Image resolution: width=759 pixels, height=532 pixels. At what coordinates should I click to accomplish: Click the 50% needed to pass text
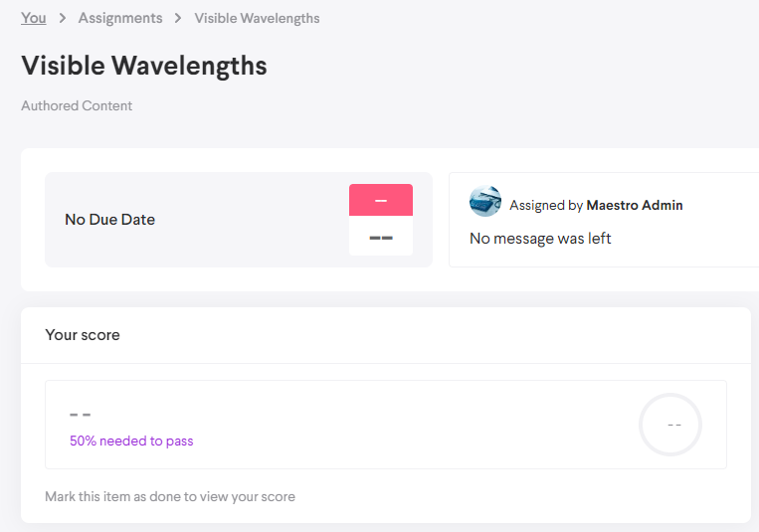click(x=131, y=441)
